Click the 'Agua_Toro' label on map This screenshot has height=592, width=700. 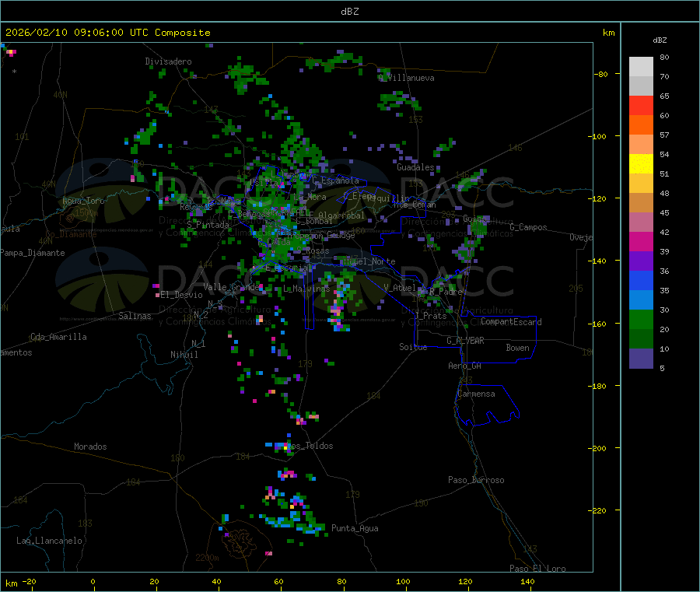tap(83, 201)
